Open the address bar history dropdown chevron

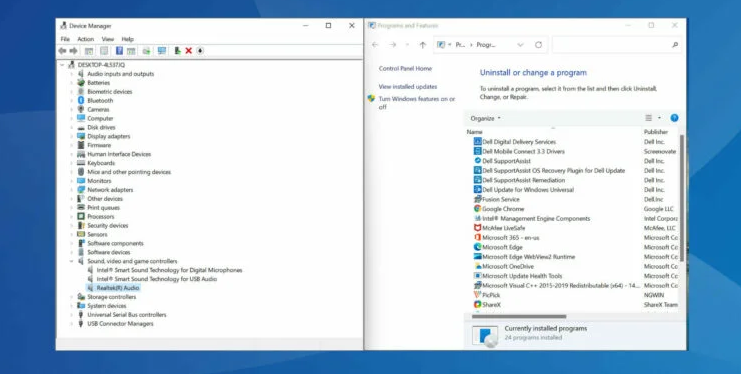point(520,45)
